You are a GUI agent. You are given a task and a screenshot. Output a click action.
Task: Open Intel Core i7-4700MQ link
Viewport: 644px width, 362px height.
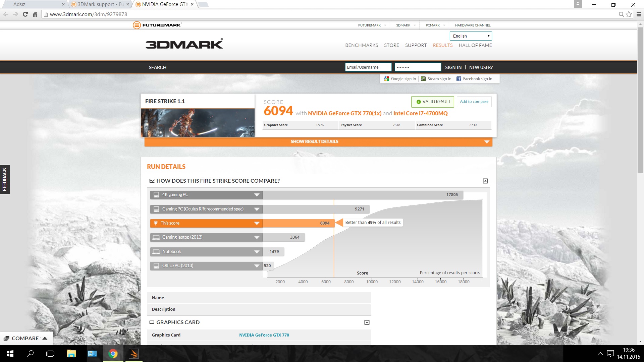point(420,113)
